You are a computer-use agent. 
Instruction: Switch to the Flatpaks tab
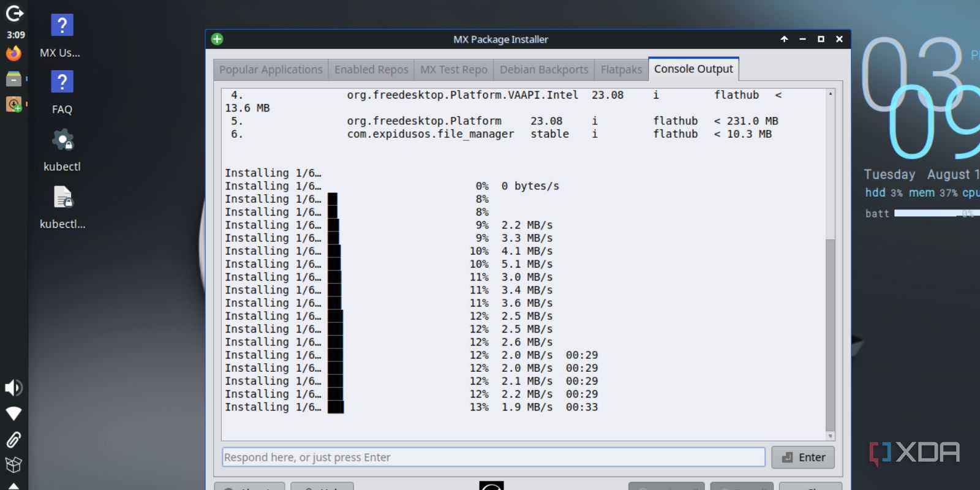[x=621, y=69]
